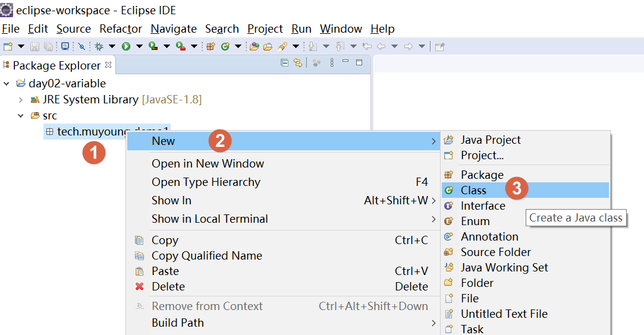Collapse the day02-variable project node
The width and height of the screenshot is (644, 335).
7,84
